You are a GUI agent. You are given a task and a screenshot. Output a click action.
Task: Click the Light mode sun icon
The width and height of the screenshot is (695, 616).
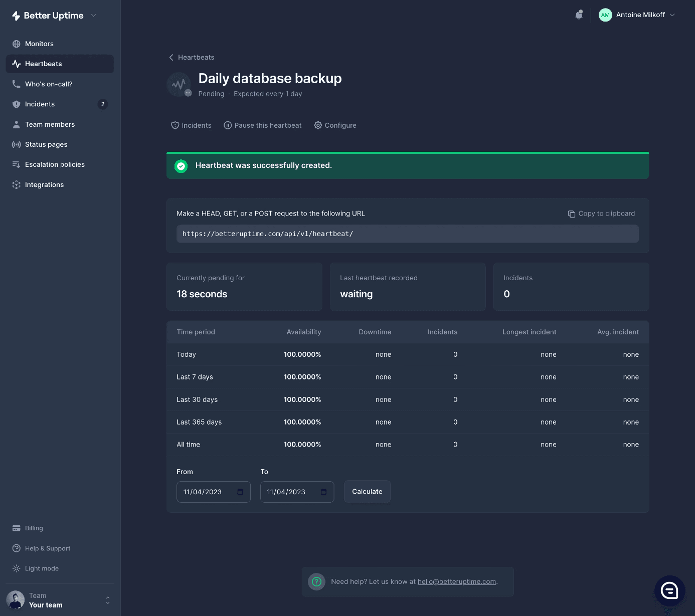click(x=17, y=568)
